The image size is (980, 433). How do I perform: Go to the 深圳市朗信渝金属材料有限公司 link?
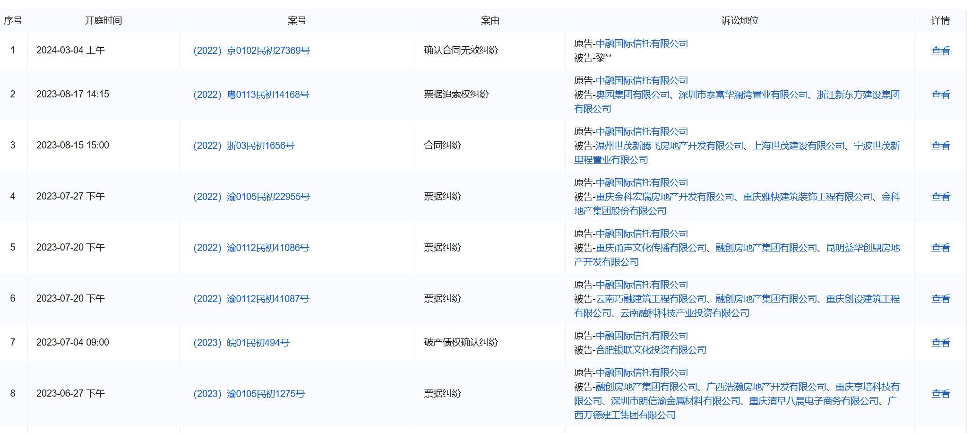[676, 401]
